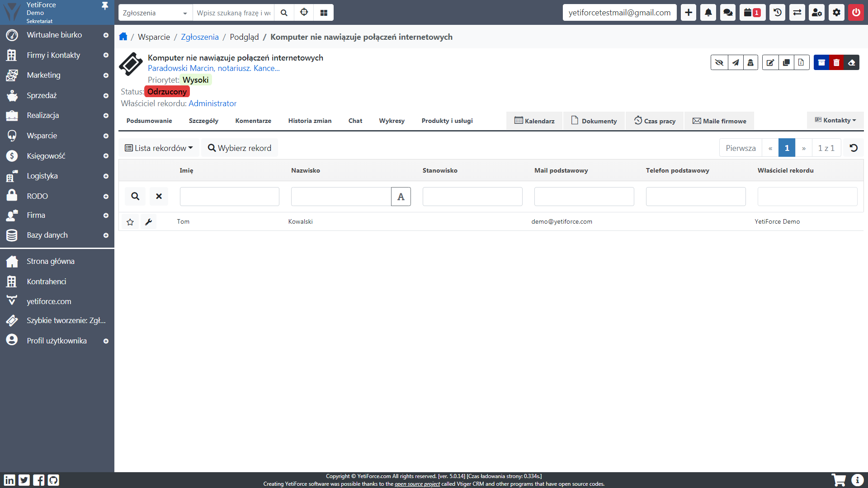This screenshot has height=488, width=868.
Task: Click the Nazwisko filter input field
Action: tap(341, 197)
